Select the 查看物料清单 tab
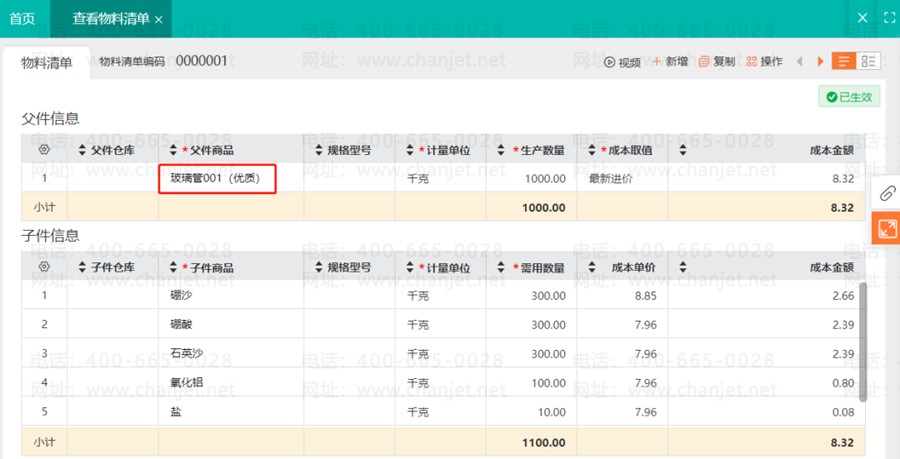Image resolution: width=900 pixels, height=459 pixels. (111, 18)
